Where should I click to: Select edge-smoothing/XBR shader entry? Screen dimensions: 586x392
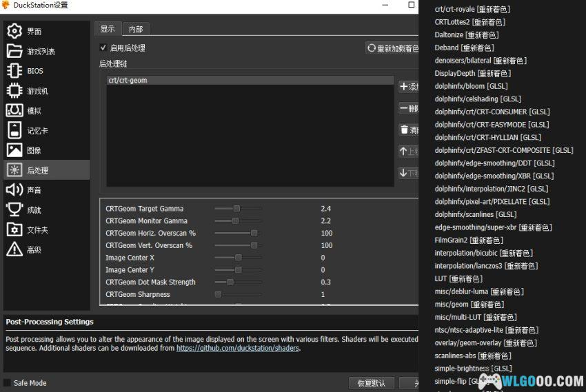tap(494, 176)
